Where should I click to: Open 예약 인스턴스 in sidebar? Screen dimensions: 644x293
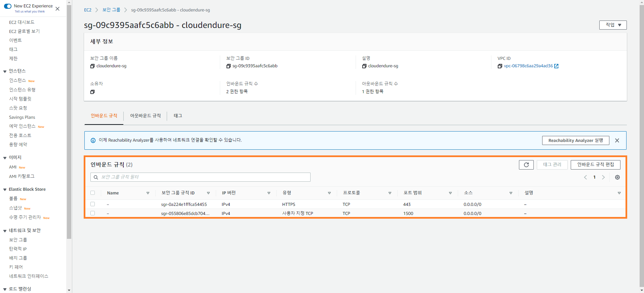click(x=22, y=126)
